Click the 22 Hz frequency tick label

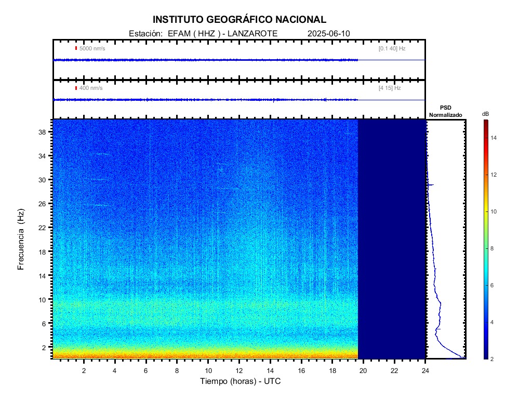click(42, 228)
